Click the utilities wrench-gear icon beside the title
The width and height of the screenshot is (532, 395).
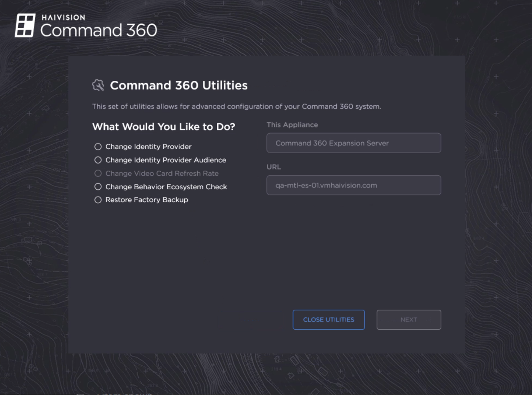[x=98, y=85]
